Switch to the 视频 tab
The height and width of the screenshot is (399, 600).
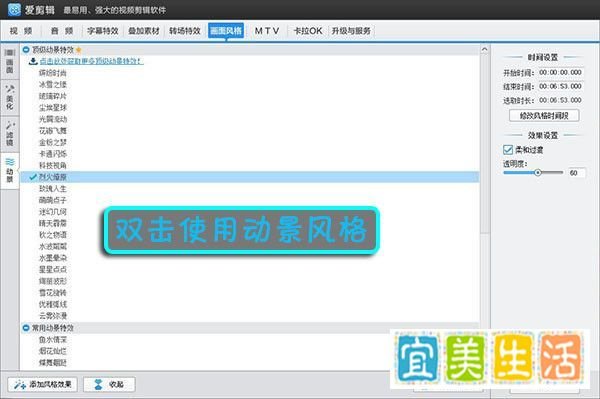21,31
